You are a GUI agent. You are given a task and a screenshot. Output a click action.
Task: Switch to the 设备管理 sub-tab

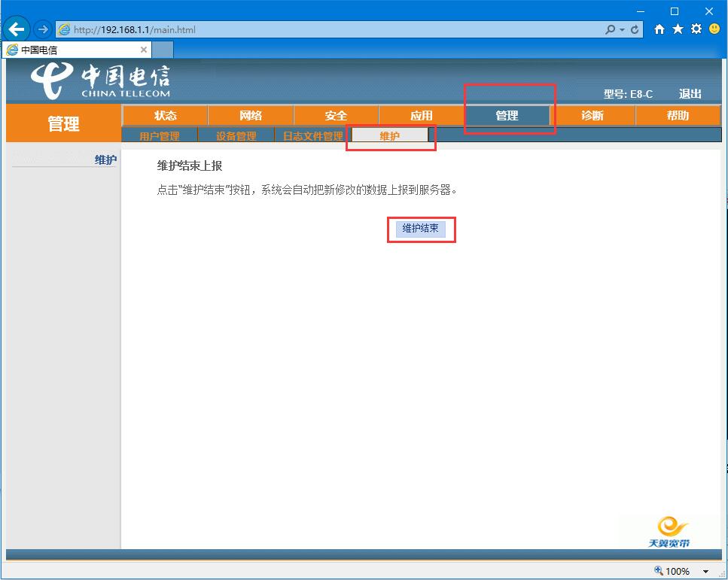[x=236, y=135]
